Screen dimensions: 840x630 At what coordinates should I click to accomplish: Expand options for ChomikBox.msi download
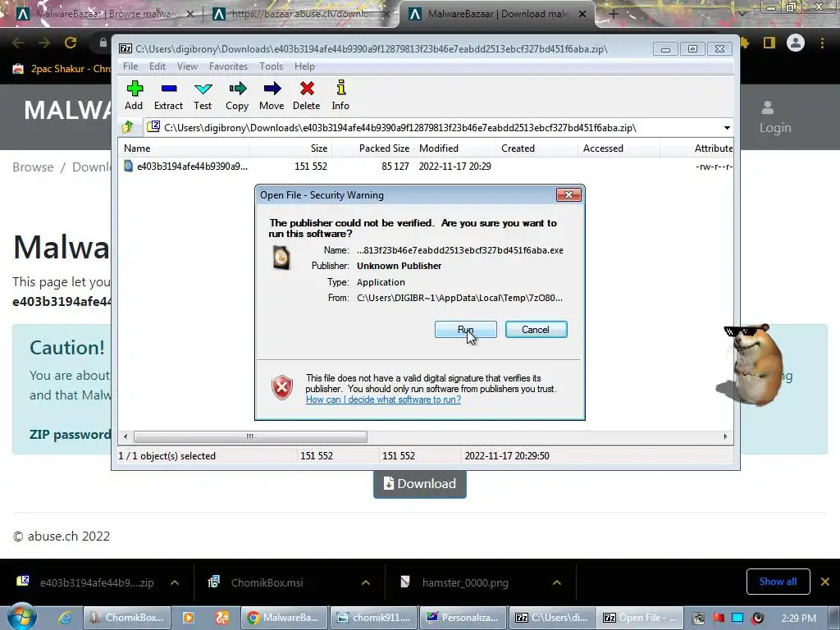tap(366, 582)
